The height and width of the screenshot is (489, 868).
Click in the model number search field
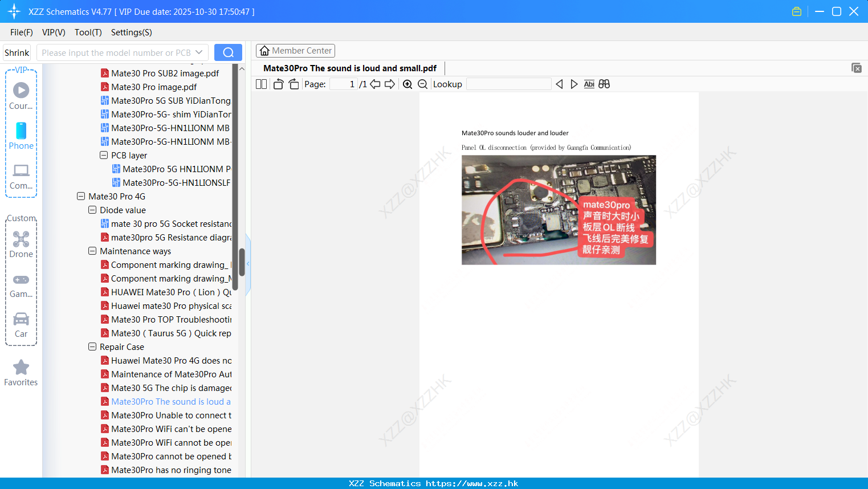click(116, 52)
